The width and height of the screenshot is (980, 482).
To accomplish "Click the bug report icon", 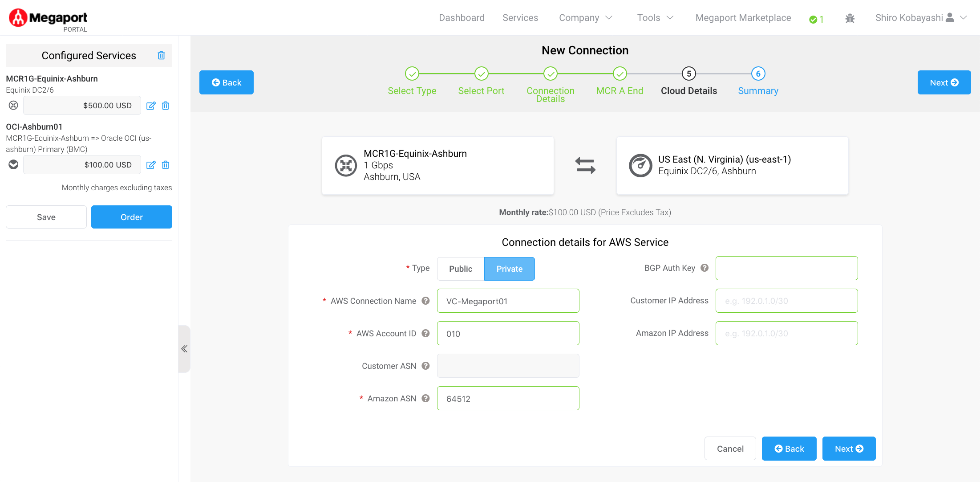I will (x=850, y=18).
